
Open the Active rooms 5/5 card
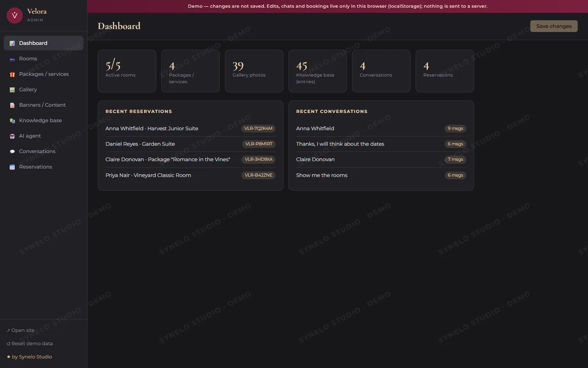click(127, 71)
